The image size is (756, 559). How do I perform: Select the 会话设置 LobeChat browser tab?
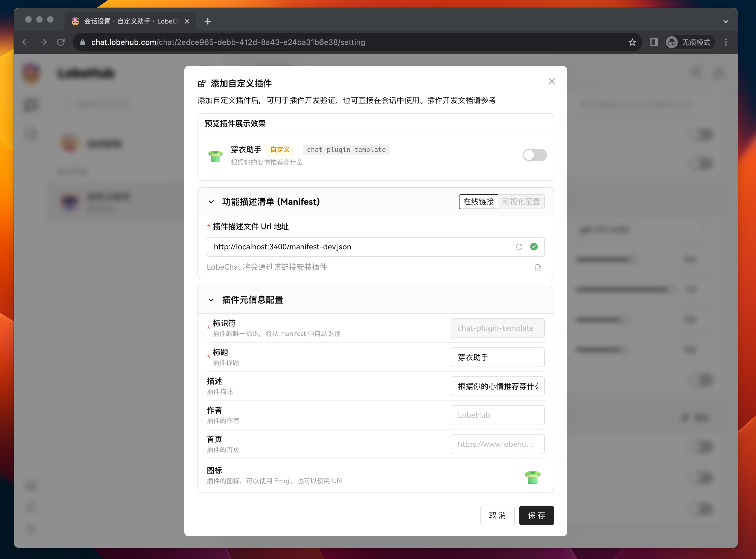[130, 21]
